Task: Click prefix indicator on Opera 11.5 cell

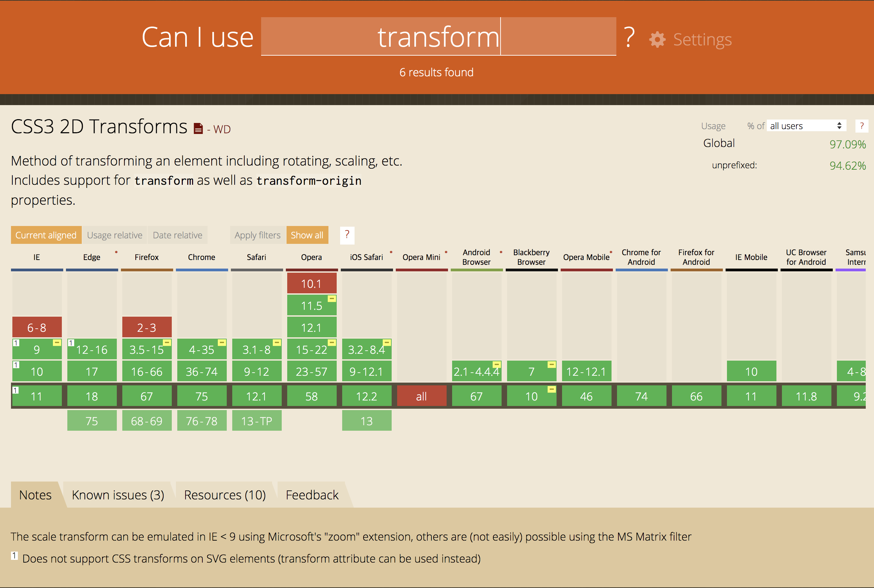Action: (x=332, y=298)
